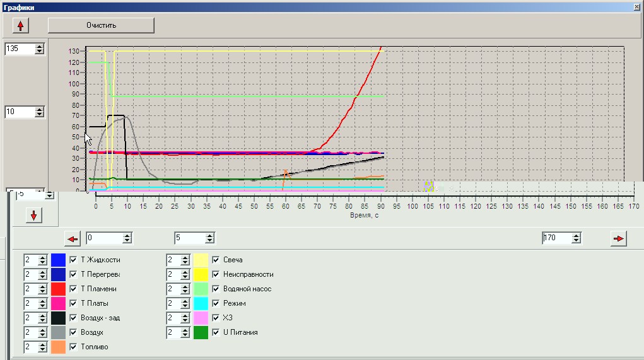
Task: Open the magenta Т Платы color swatch
Action: coord(58,303)
